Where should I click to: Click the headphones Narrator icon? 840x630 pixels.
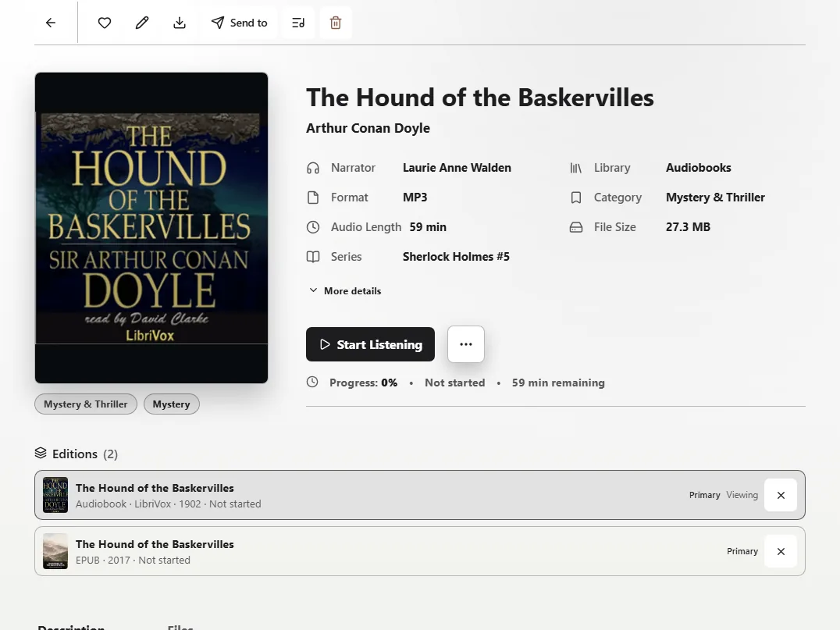point(313,168)
